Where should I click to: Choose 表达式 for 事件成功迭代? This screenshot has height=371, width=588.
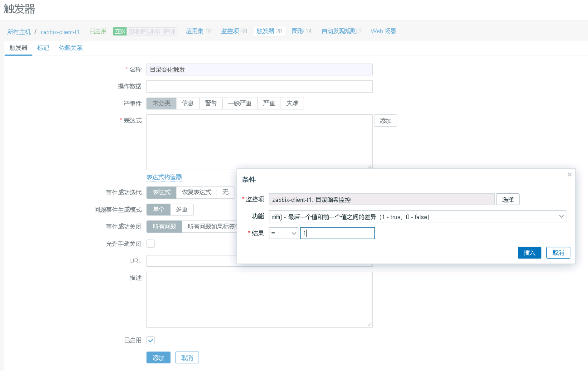tap(161, 192)
